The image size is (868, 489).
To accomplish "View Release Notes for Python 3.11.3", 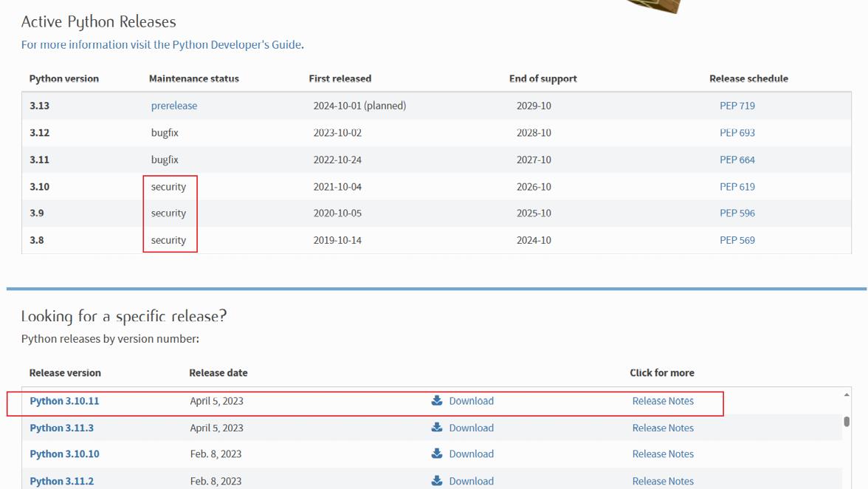I will 663,428.
